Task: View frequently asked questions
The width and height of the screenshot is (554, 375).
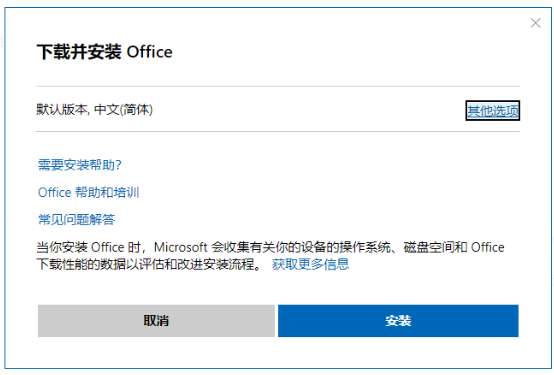Action: (x=76, y=219)
